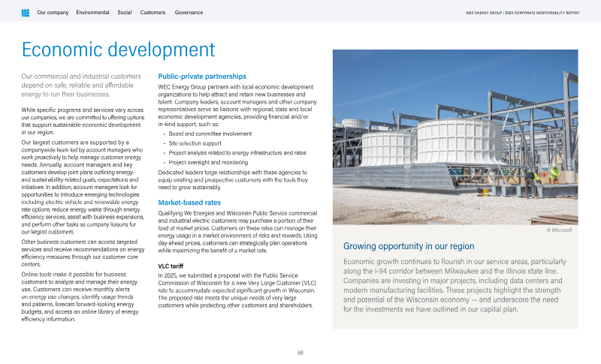
Task: Open the Our company section
Action: (x=53, y=13)
